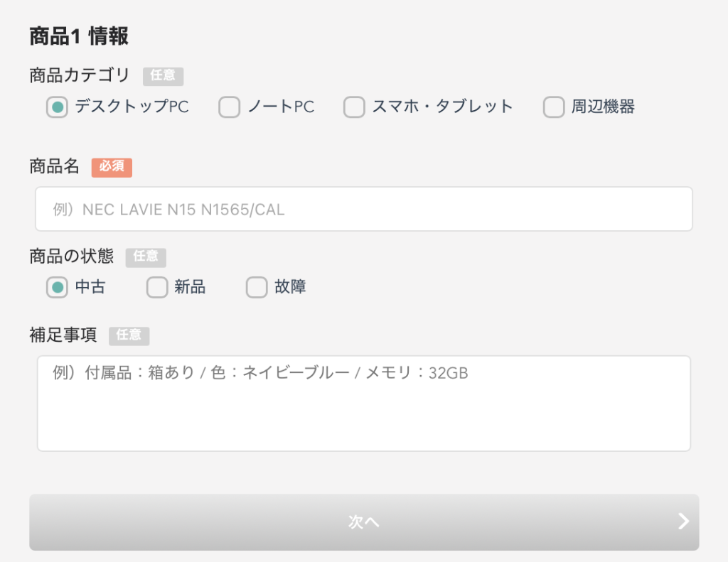Viewport: 728px width, 562px height.
Task: Click the 商品の状態 label text
Action: point(71,256)
